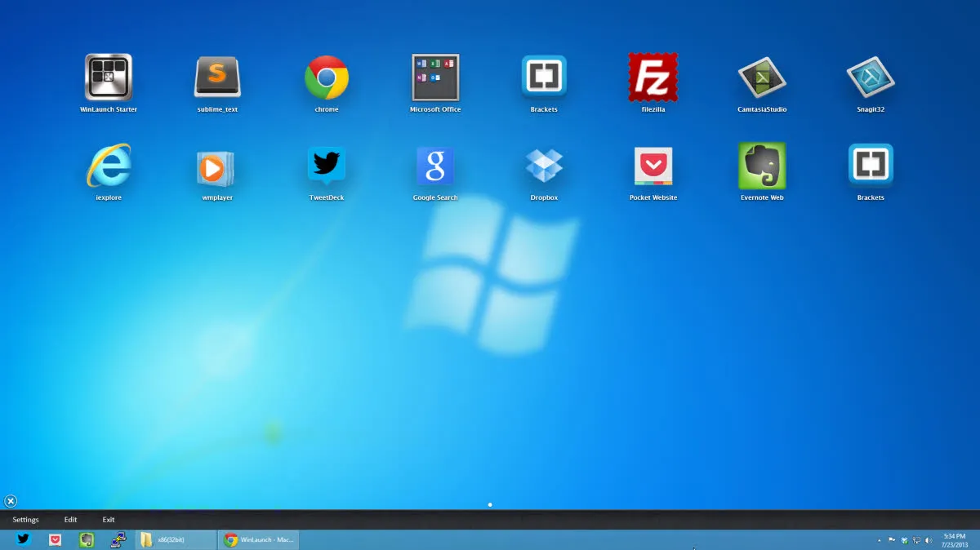The image size is (980, 550).
Task: Click the page indicator dot
Action: pos(490,504)
